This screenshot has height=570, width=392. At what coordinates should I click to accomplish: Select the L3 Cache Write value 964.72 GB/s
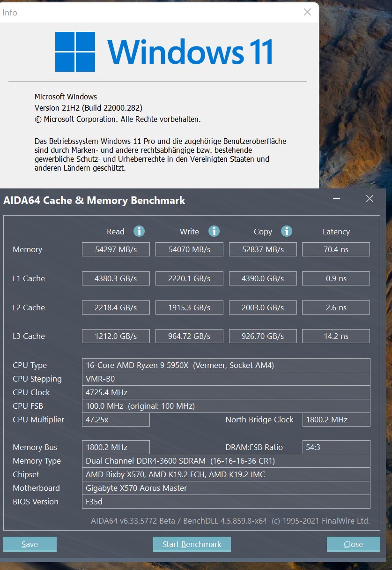coord(189,336)
